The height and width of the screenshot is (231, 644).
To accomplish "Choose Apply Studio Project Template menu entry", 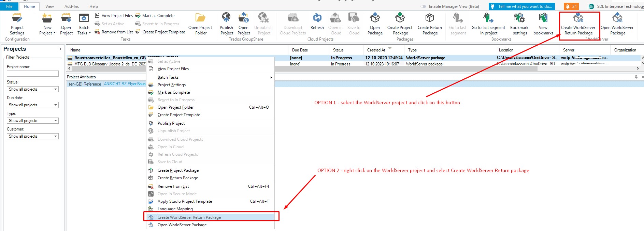I will (211, 201).
